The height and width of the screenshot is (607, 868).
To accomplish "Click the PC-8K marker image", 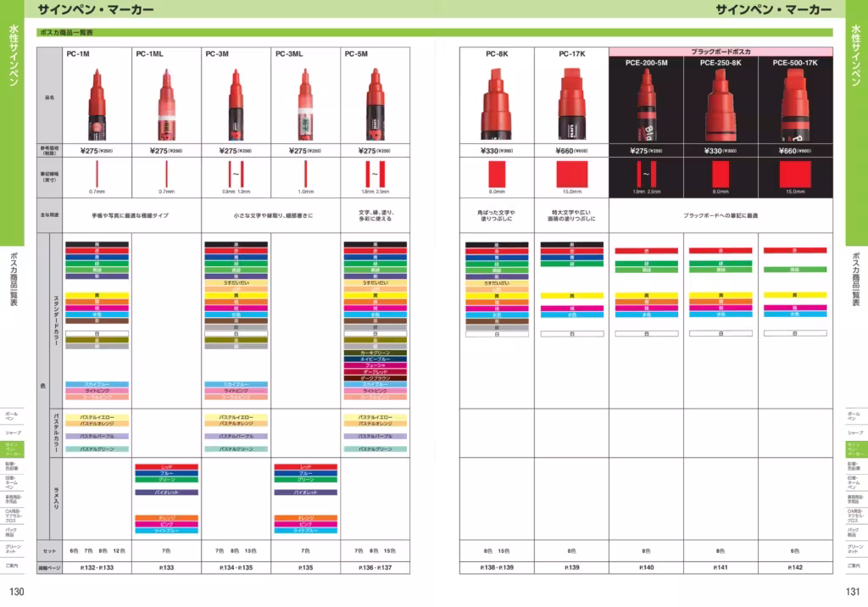I will [497, 102].
